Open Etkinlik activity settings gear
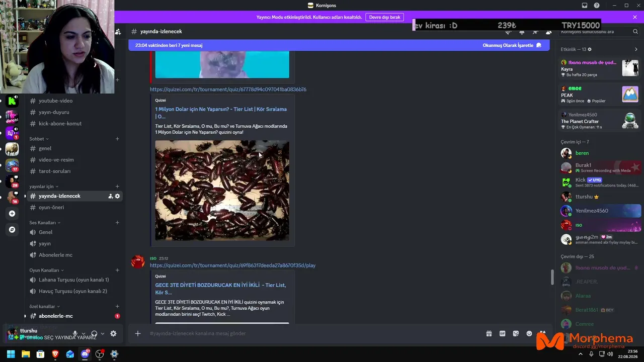The image size is (644, 362). click(x=590, y=49)
